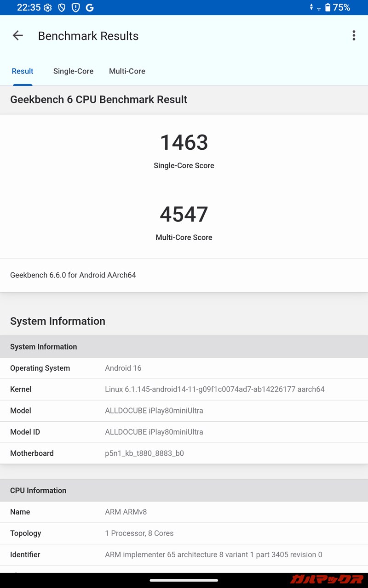Image resolution: width=368 pixels, height=588 pixels.
Task: Tap the Kernel version row
Action: pyautogui.click(x=184, y=389)
